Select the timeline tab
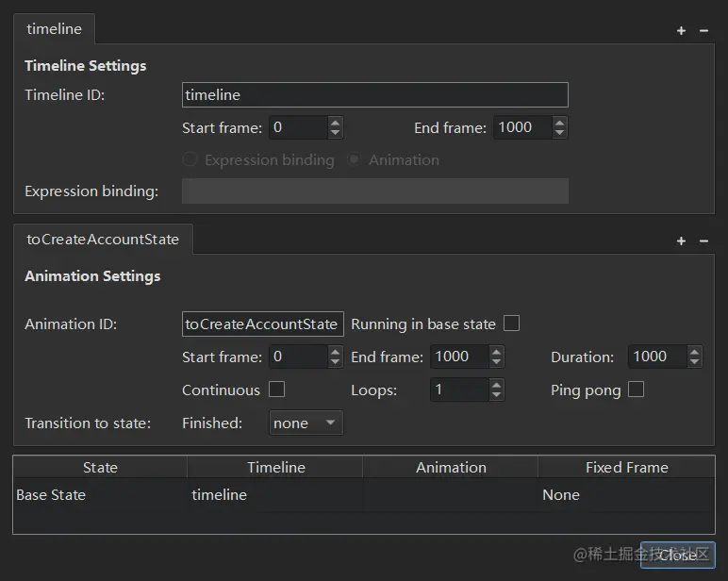This screenshot has height=581, width=728. [x=54, y=29]
